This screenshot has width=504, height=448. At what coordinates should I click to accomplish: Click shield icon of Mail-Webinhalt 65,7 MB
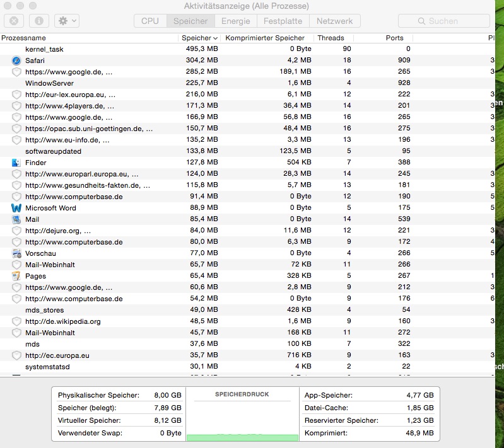pyautogui.click(x=16, y=265)
